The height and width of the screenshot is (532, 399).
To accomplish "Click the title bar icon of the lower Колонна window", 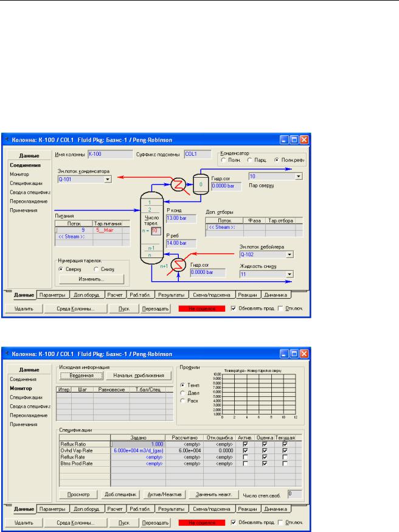I will pos(7,354).
